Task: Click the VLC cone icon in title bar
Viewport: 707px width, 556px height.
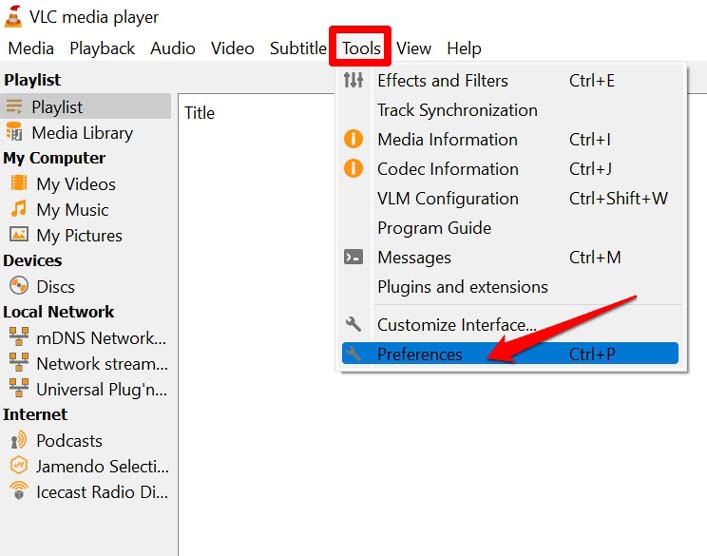Action: (x=13, y=17)
